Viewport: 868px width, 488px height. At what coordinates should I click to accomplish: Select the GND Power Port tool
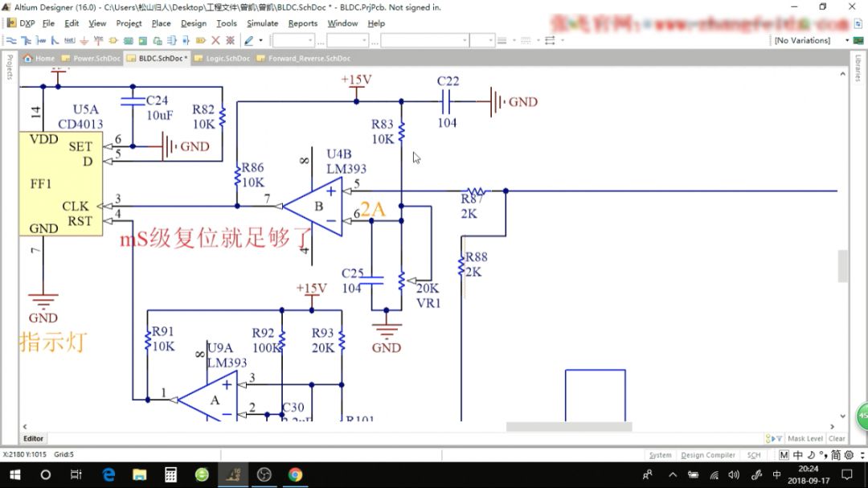[84, 40]
